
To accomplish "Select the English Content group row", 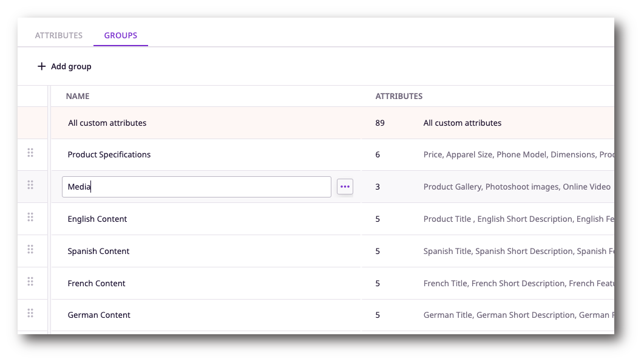I will (x=97, y=219).
